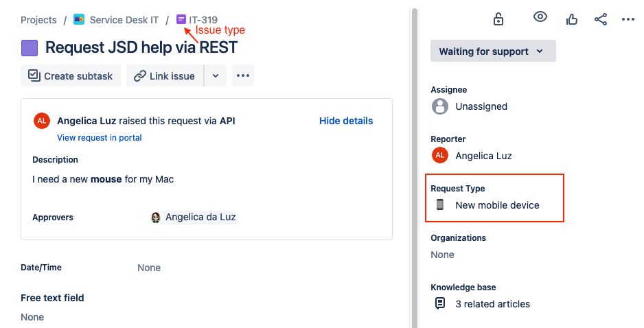
Task: Click the Link issue button
Action: pos(165,75)
